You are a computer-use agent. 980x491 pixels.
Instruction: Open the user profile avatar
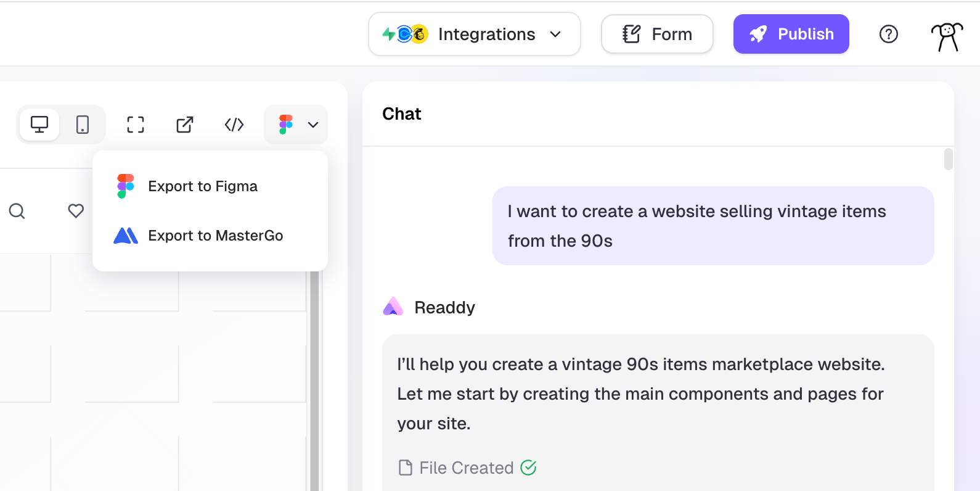click(x=946, y=36)
